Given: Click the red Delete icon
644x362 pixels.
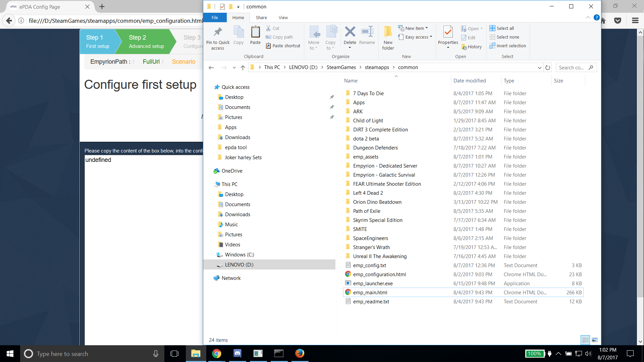Looking at the screenshot, I should pyautogui.click(x=350, y=32).
